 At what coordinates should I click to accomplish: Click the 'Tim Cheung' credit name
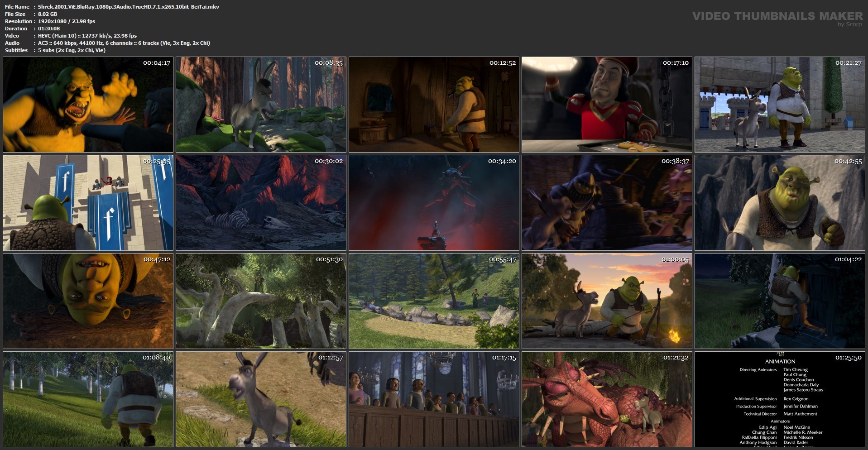tap(796, 370)
